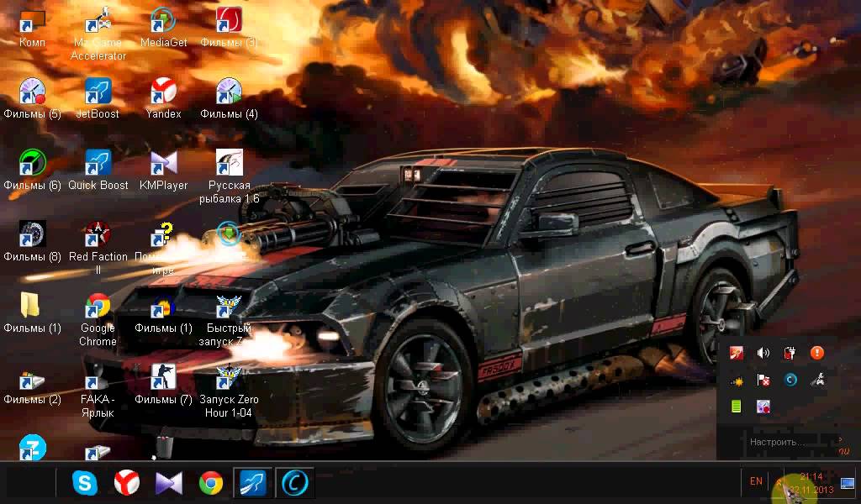Select the Фильмы (4) desktop icon

tap(229, 99)
